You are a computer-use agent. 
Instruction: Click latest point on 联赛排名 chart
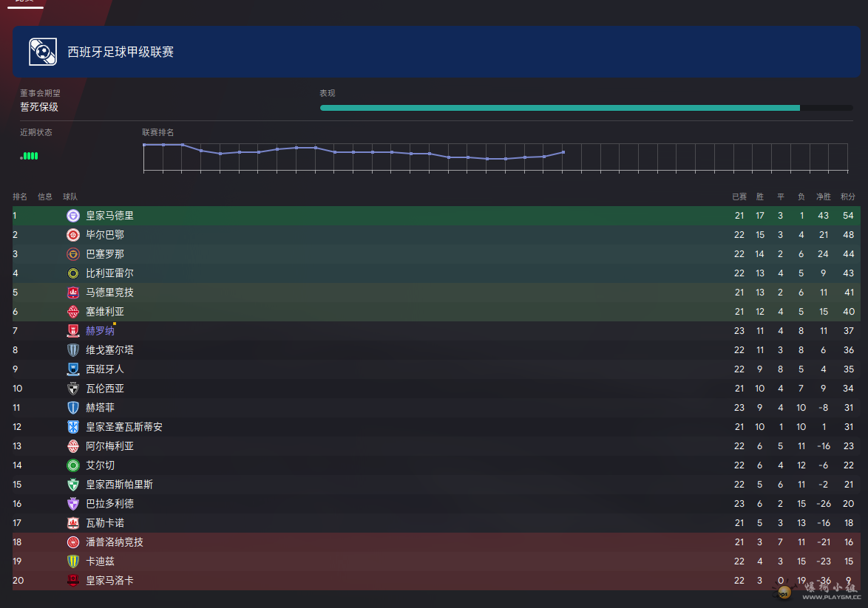[x=563, y=152]
